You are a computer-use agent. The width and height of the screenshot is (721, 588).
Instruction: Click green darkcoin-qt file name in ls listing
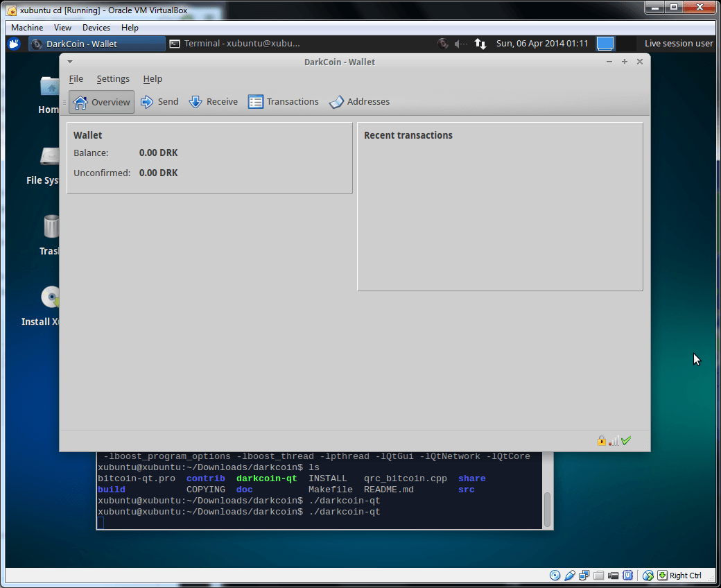pyautogui.click(x=267, y=478)
